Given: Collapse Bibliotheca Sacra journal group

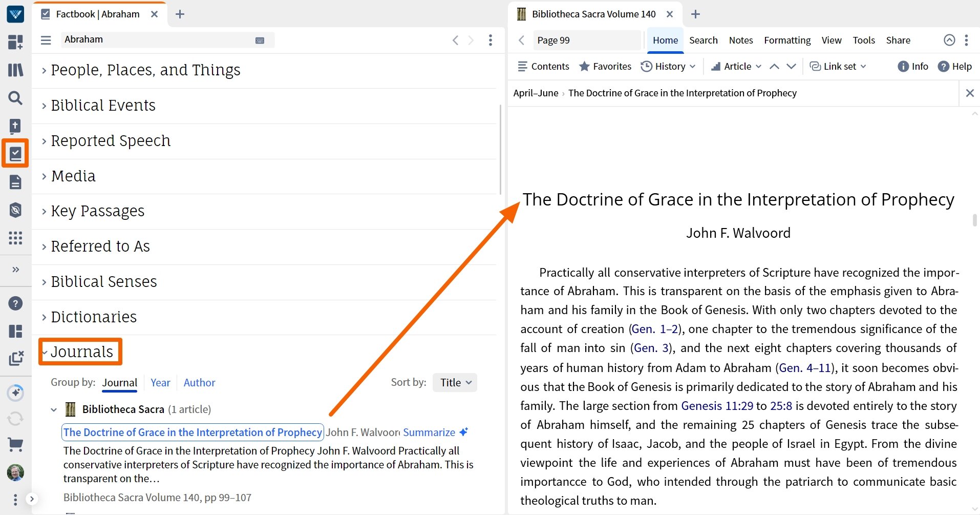Looking at the screenshot, I should 53,409.
